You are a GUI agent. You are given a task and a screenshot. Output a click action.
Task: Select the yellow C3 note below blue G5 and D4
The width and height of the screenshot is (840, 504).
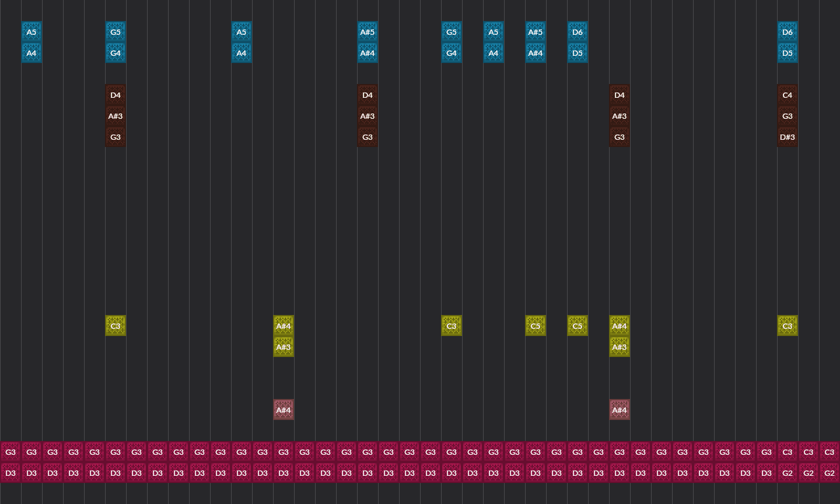[x=115, y=326]
